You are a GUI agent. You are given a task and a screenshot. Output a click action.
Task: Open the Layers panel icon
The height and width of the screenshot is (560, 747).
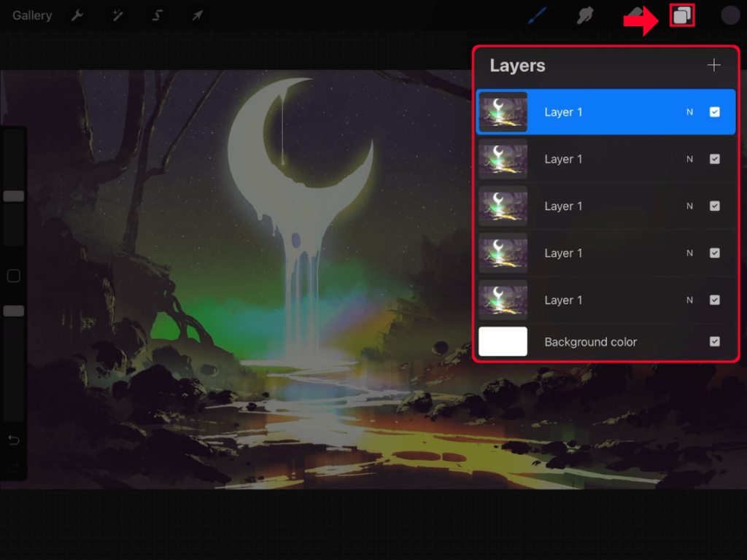click(x=682, y=15)
